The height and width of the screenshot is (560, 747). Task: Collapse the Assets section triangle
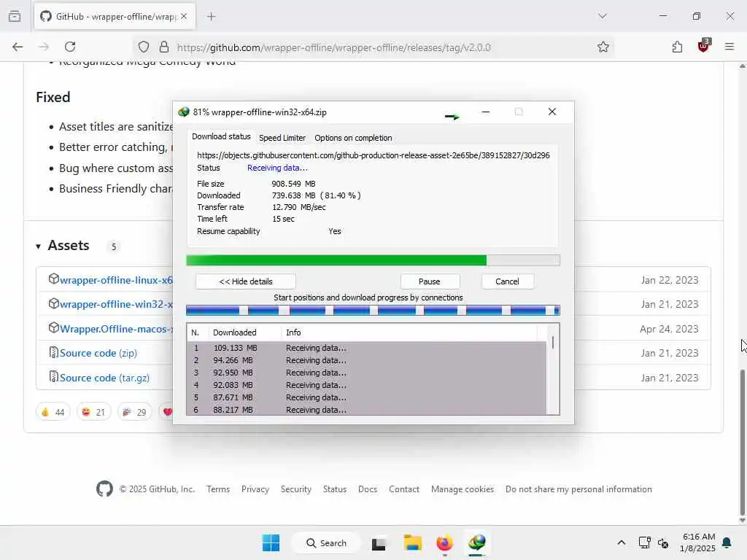(38, 246)
